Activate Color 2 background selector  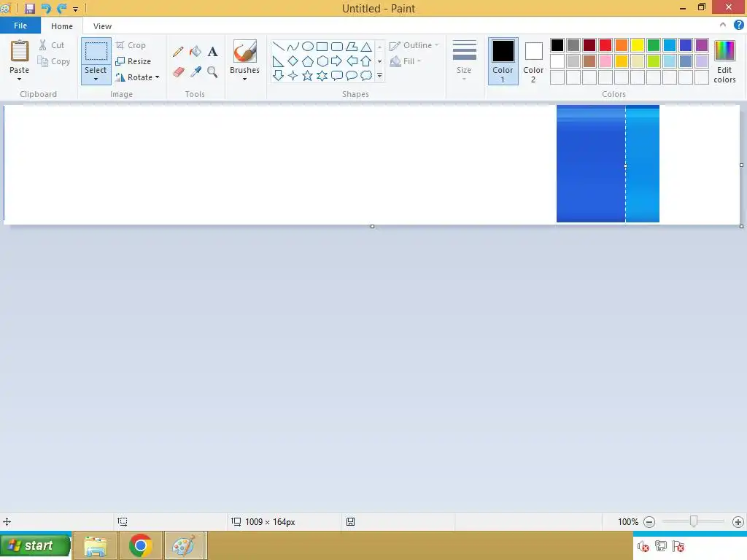[533, 61]
